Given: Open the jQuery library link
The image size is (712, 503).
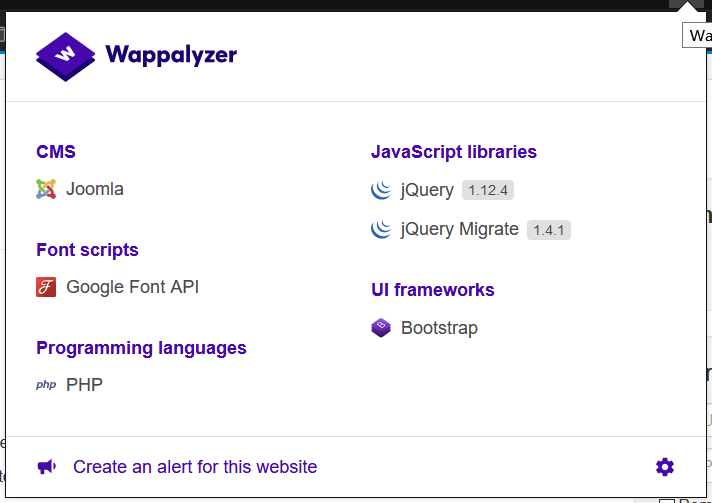Looking at the screenshot, I should pos(427,190).
